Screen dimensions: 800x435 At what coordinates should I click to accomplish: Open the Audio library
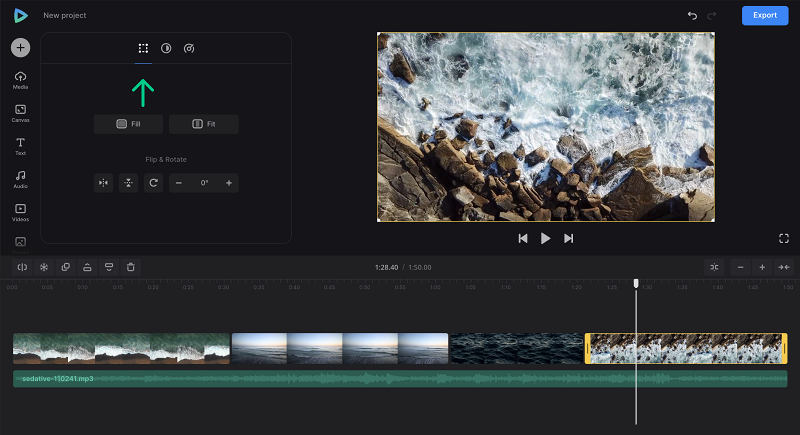tap(20, 180)
